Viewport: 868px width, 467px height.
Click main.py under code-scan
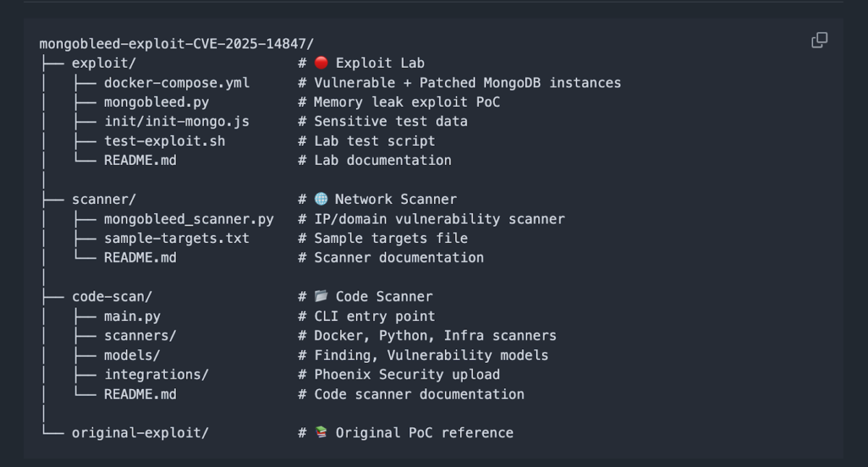point(132,317)
